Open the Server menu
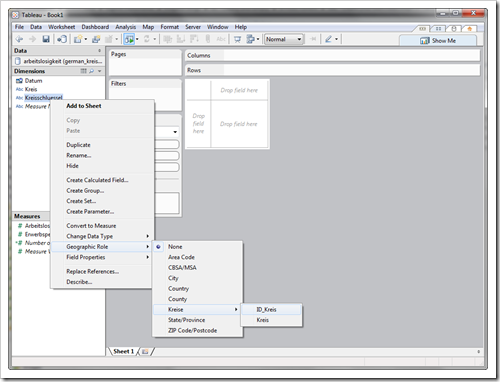 pos(193,27)
